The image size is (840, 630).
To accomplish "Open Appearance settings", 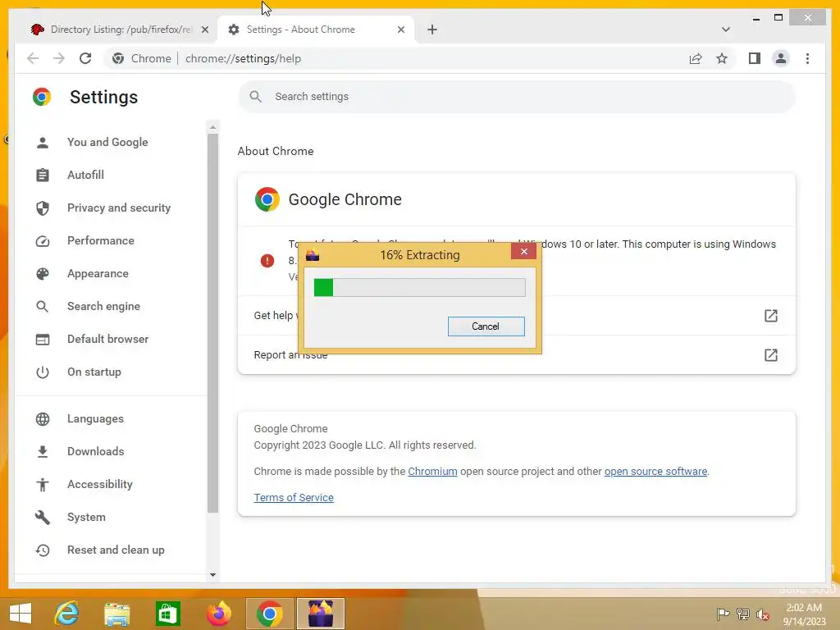I will (98, 273).
